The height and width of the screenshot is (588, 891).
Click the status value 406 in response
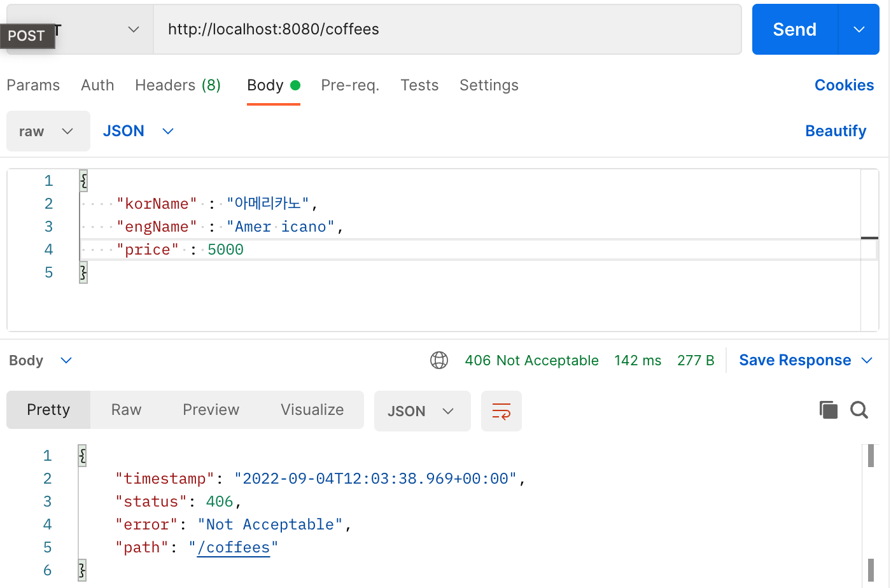pos(220,501)
